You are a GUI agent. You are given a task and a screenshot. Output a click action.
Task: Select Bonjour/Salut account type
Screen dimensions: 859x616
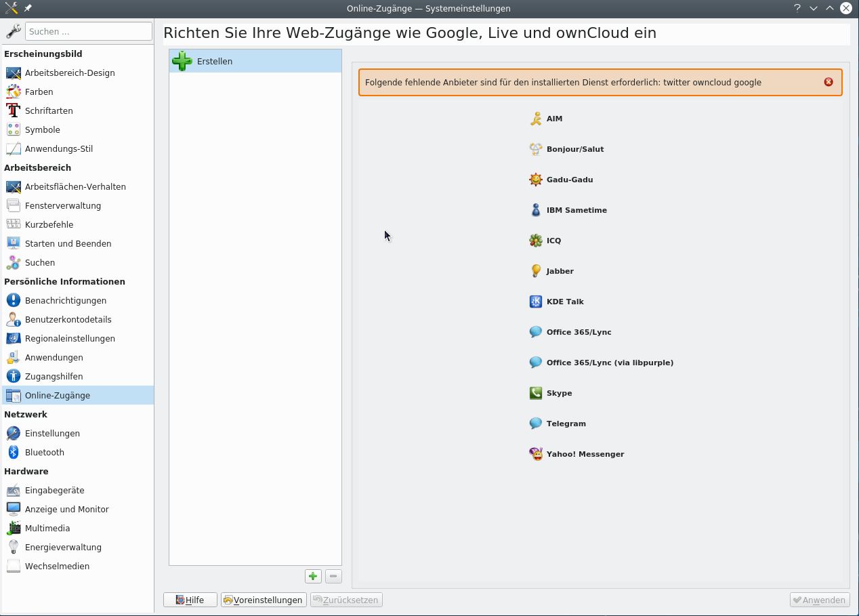tap(575, 149)
